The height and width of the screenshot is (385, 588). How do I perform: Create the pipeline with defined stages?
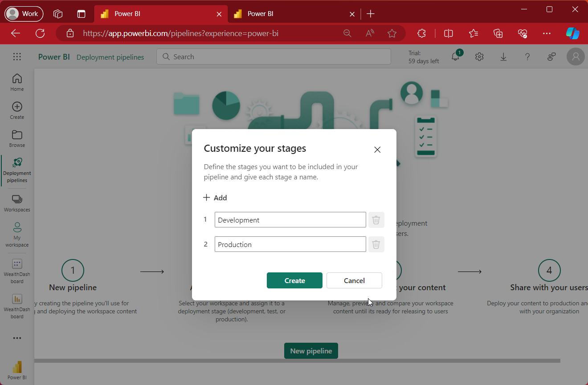[294, 280]
